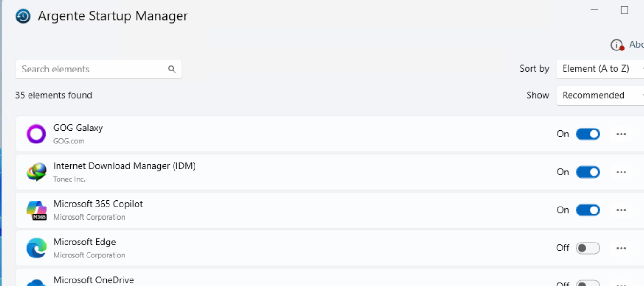Click the GOG Galaxy application icon

point(36,134)
